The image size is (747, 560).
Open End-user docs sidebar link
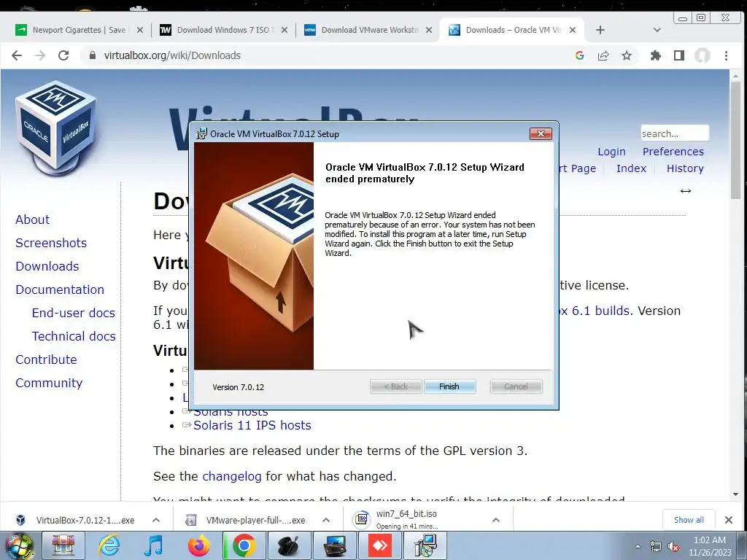point(74,313)
